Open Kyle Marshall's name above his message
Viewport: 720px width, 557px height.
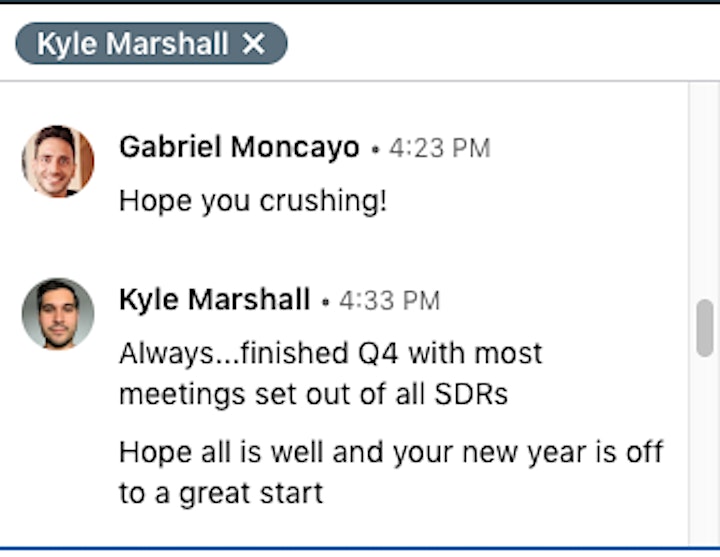(x=214, y=300)
